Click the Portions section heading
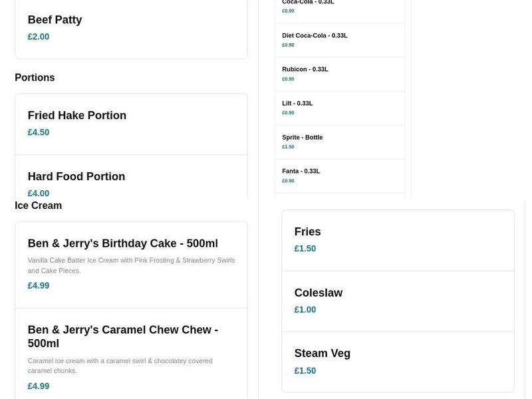This screenshot has height=399, width=532. [35, 78]
